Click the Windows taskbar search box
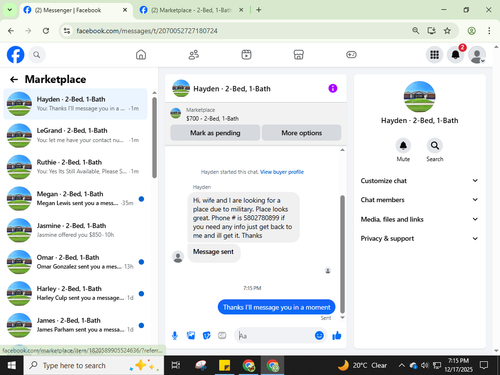This screenshot has height=375, width=500. [94, 365]
